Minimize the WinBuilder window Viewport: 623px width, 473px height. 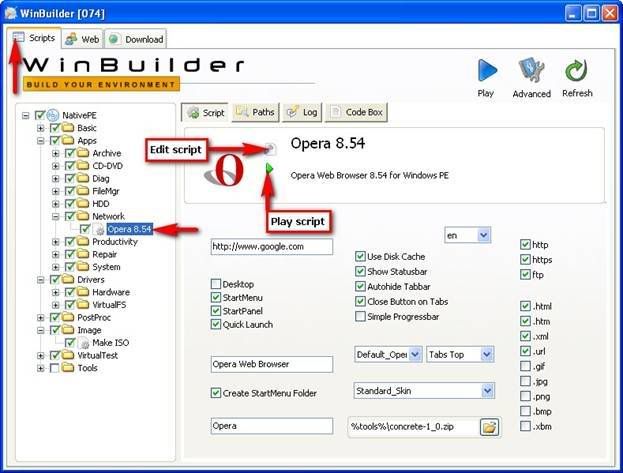(572, 13)
